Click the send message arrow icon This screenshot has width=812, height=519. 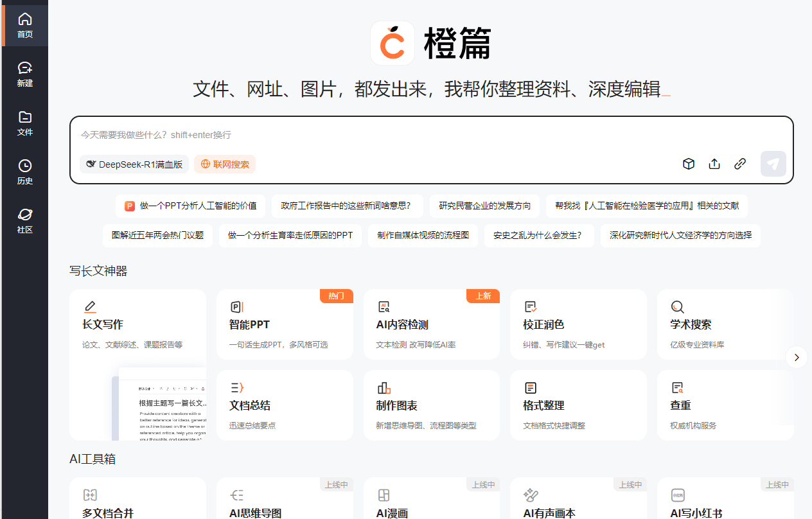[773, 164]
